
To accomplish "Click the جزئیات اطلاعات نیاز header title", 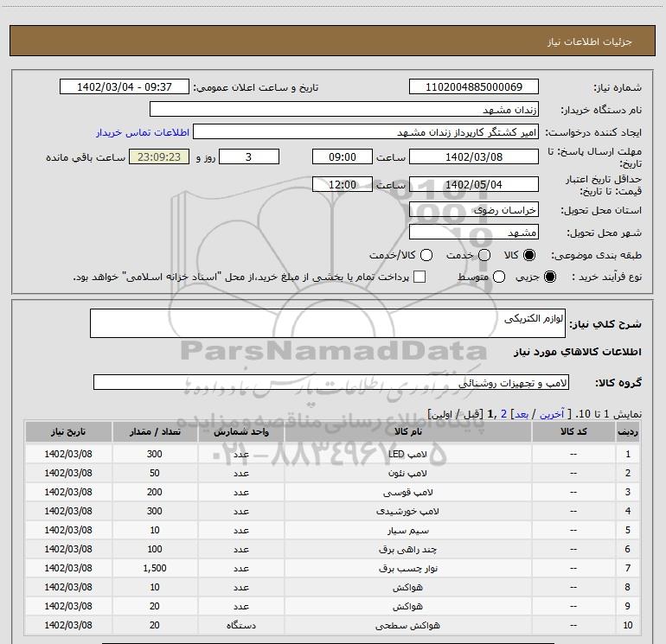I will [590, 41].
